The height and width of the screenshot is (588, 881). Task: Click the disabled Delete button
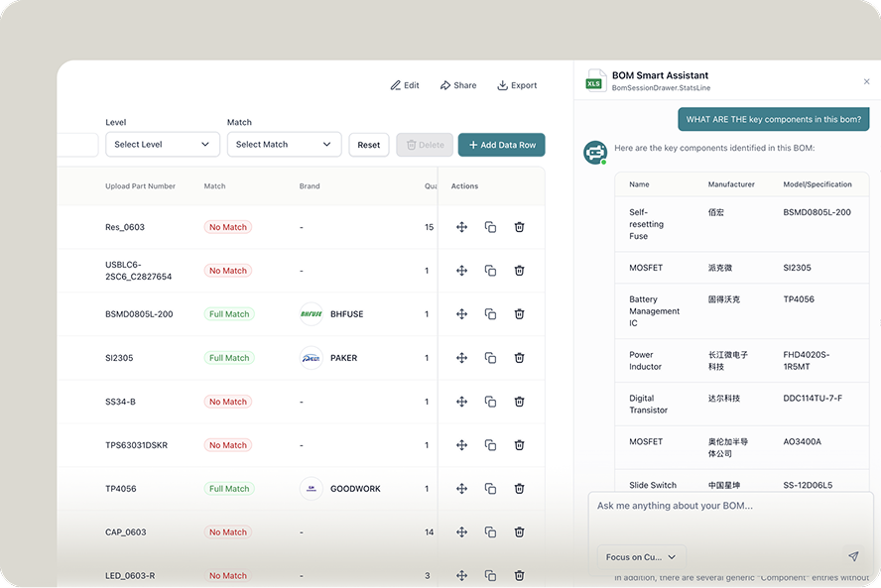pos(425,145)
